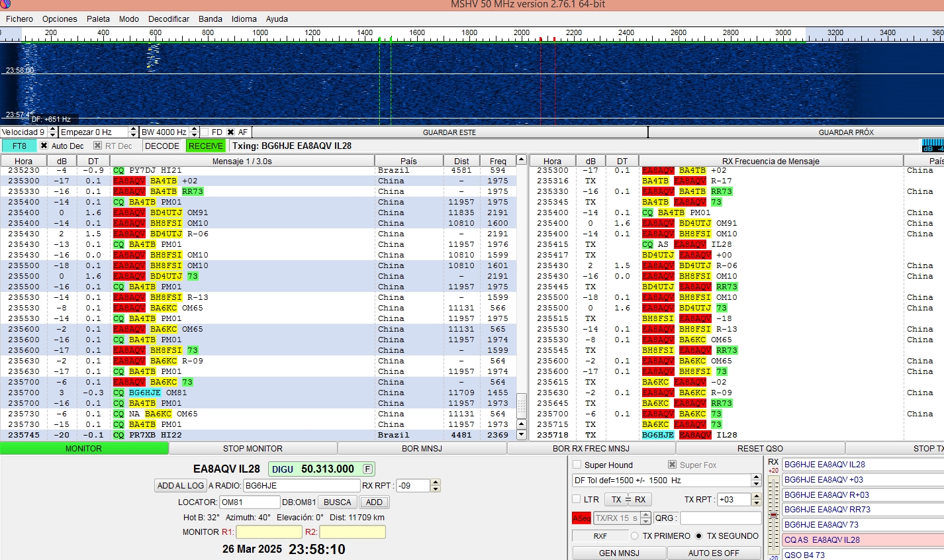The width and height of the screenshot is (944, 560).
Task: Open the Banda menu
Action: (211, 19)
